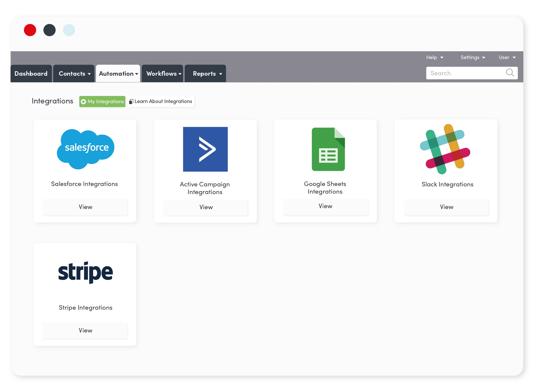This screenshot has width=537, height=392.
Task: View the Salesforce Integrations
Action: 85,207
